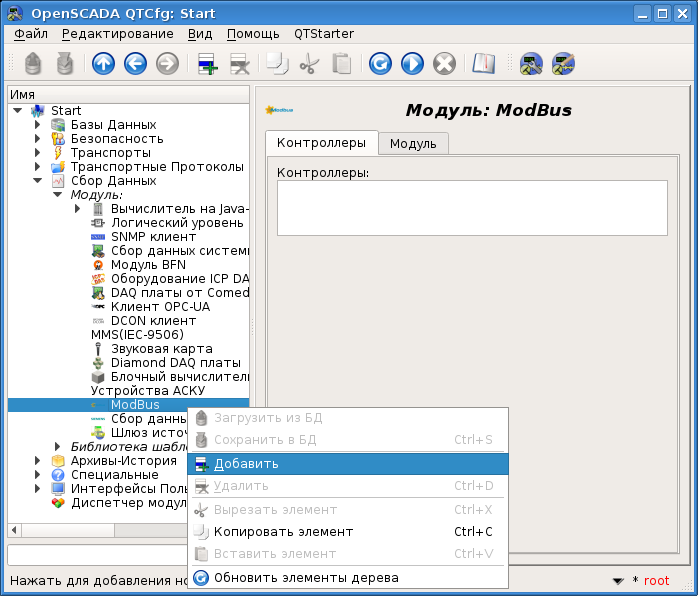Switch to the Модуль tab
This screenshot has height=596, width=698.
point(413,144)
